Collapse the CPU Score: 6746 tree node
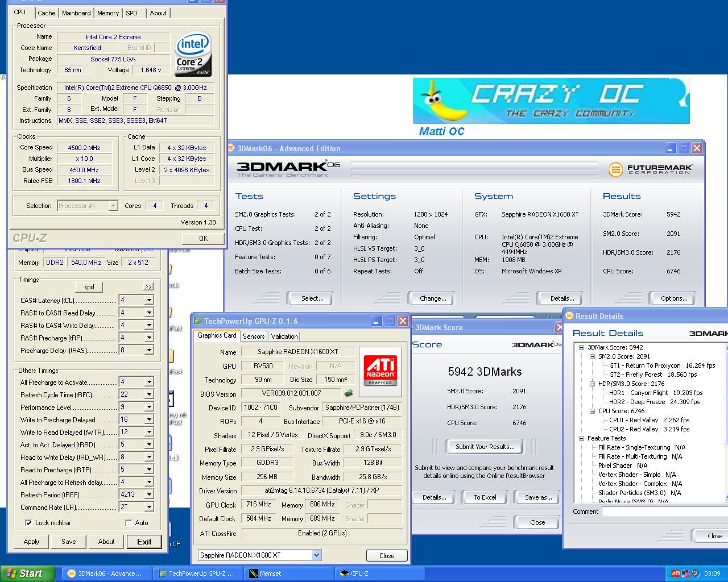The image size is (728, 582). pos(593,411)
